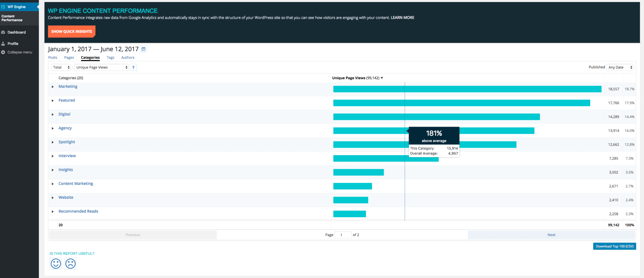Click the question mark help button
Viewport: 644px width, 278px height.
point(133,67)
